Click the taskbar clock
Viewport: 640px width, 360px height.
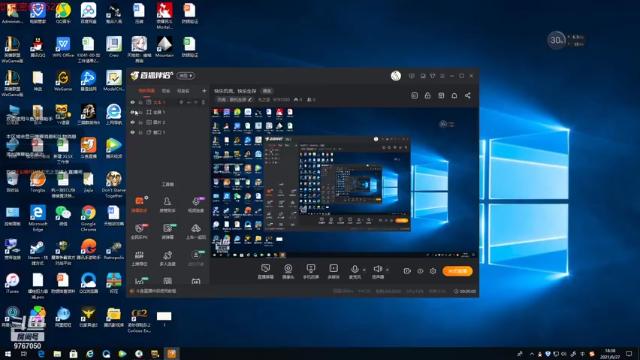pyautogui.click(x=610, y=354)
